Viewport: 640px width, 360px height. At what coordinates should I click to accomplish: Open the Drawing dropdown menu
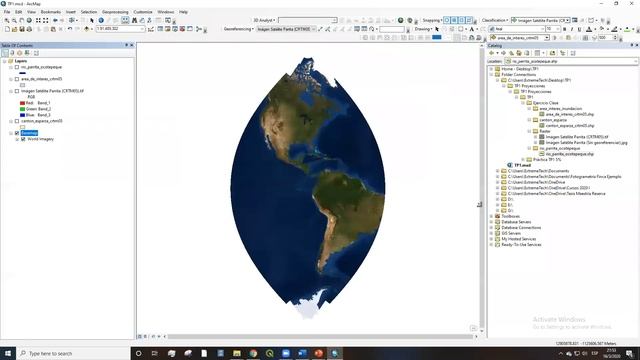(424, 29)
